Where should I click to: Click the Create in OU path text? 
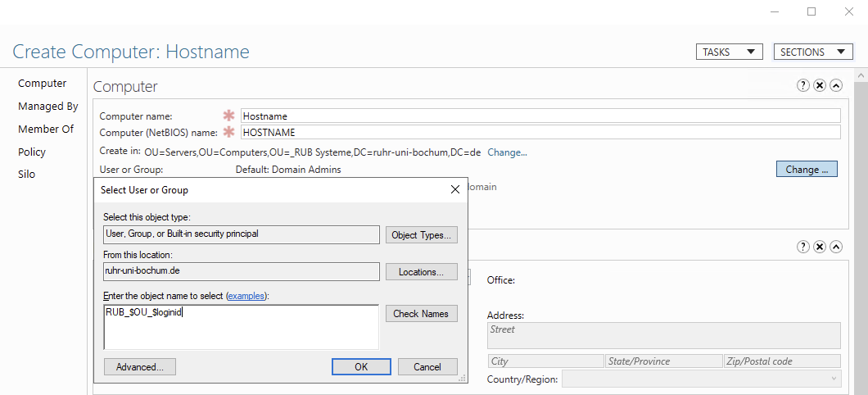click(x=312, y=152)
